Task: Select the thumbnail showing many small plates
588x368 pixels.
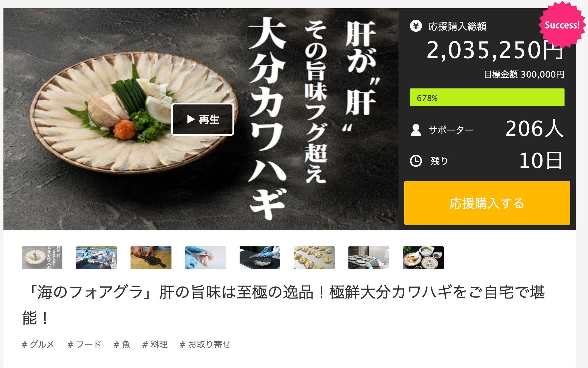Action: 314,258
